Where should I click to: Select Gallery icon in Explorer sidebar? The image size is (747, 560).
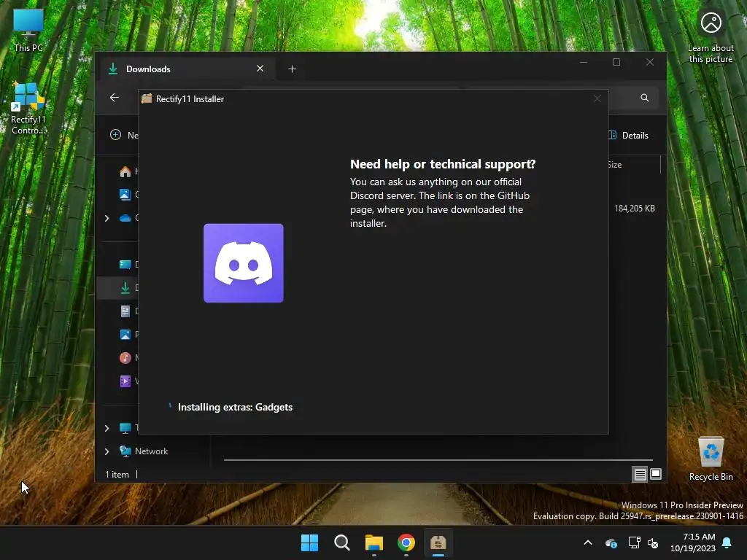(125, 194)
